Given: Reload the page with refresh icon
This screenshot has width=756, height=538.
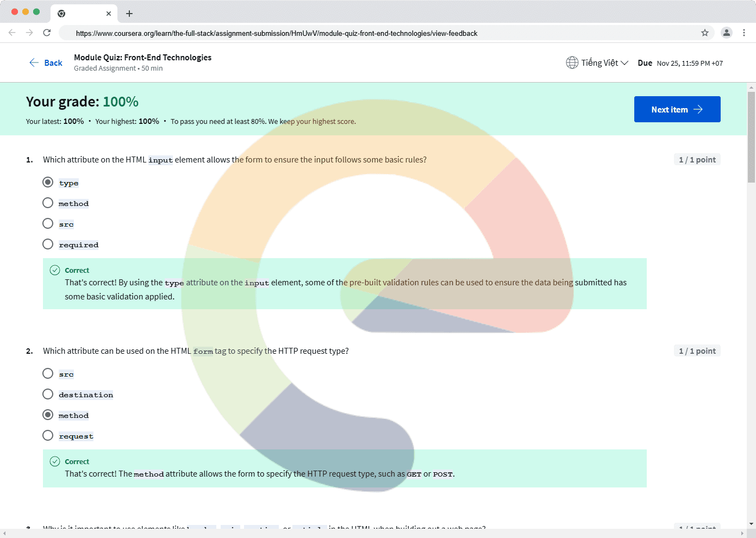Looking at the screenshot, I should 47,33.
